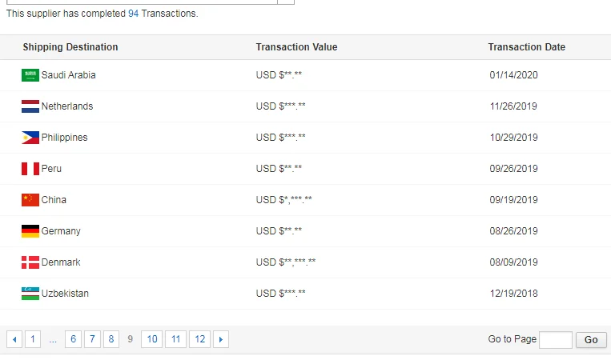The height and width of the screenshot is (364, 611).
Task: Open page 7 of transactions
Action: 92,339
